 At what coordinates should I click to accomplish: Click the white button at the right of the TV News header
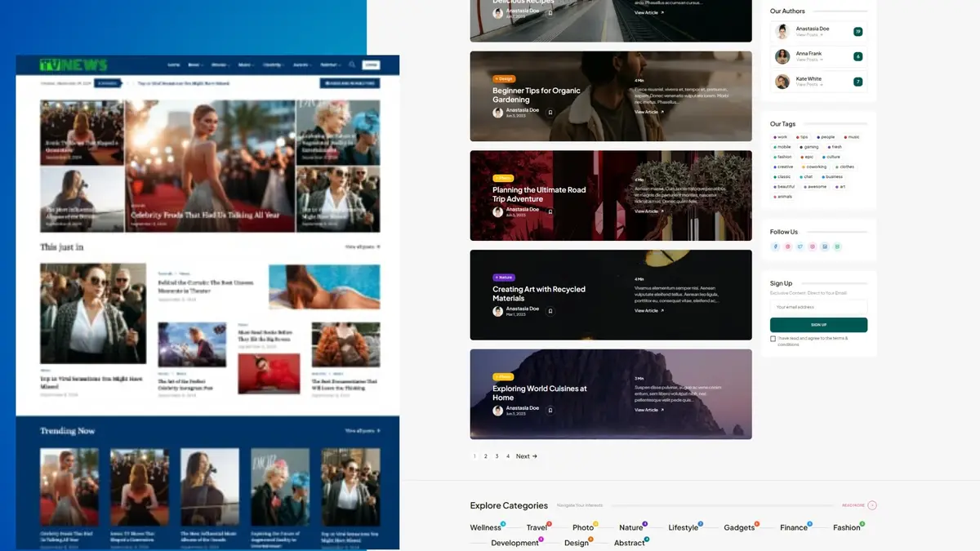coord(371,64)
